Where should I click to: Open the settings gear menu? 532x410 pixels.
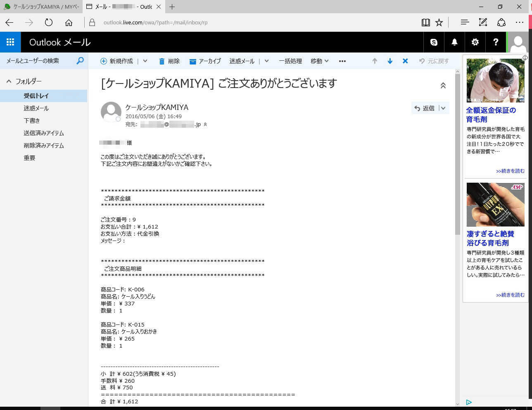click(475, 42)
